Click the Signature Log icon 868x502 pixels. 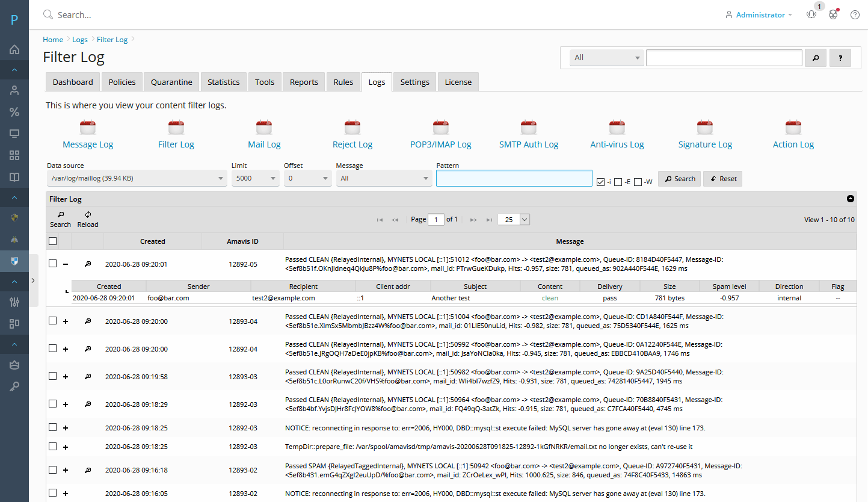pos(705,128)
